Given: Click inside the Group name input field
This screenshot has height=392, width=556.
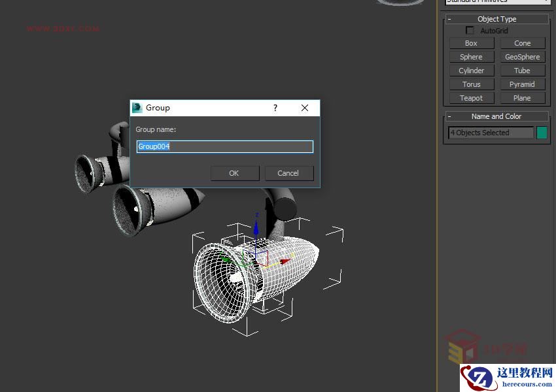Looking at the screenshot, I should (224, 146).
